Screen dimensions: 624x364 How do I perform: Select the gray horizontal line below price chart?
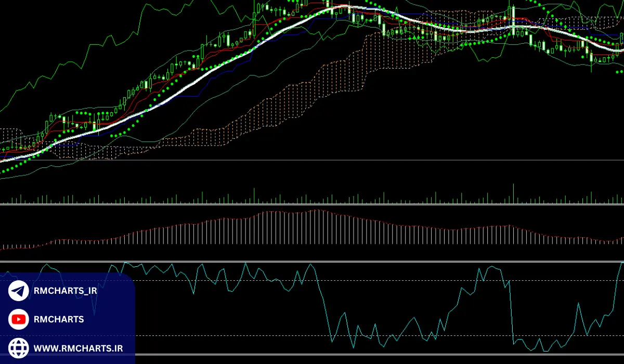click(312, 160)
